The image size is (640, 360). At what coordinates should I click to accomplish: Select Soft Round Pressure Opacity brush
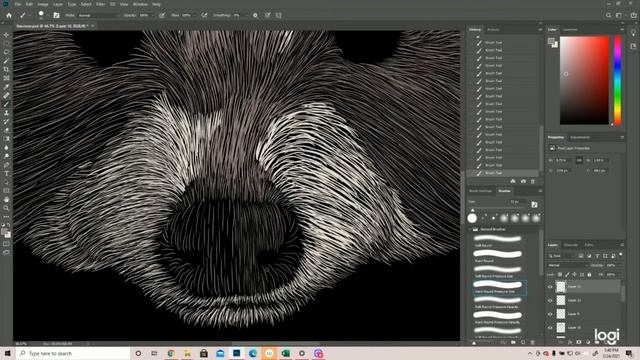498,302
